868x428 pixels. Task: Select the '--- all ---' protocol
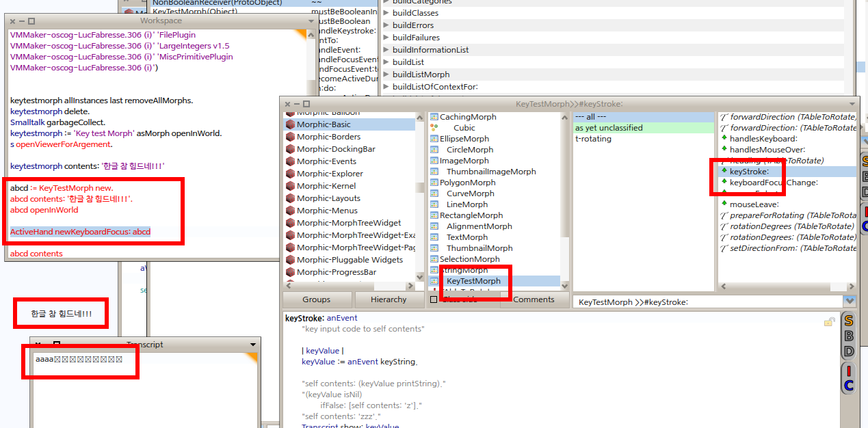(643, 117)
